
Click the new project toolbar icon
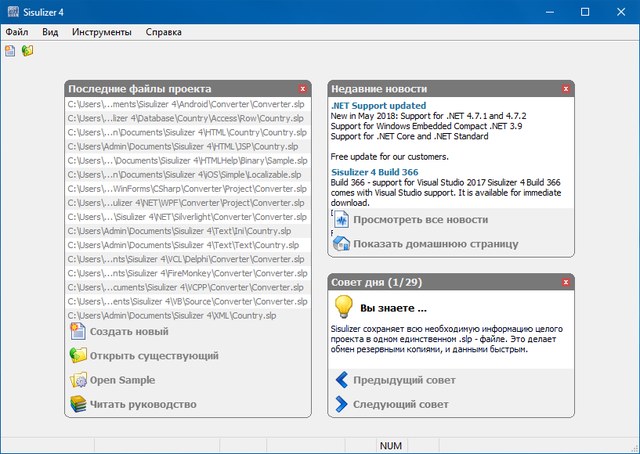pyautogui.click(x=10, y=50)
